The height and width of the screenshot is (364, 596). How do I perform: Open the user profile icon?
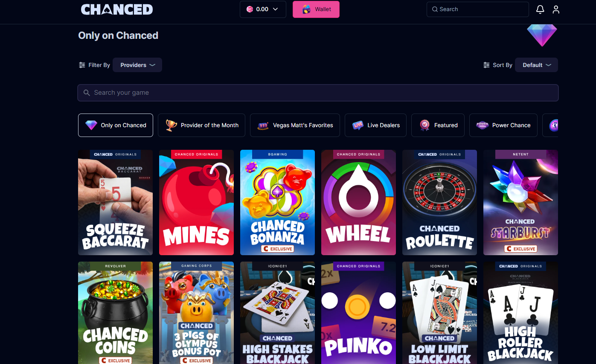pyautogui.click(x=556, y=9)
